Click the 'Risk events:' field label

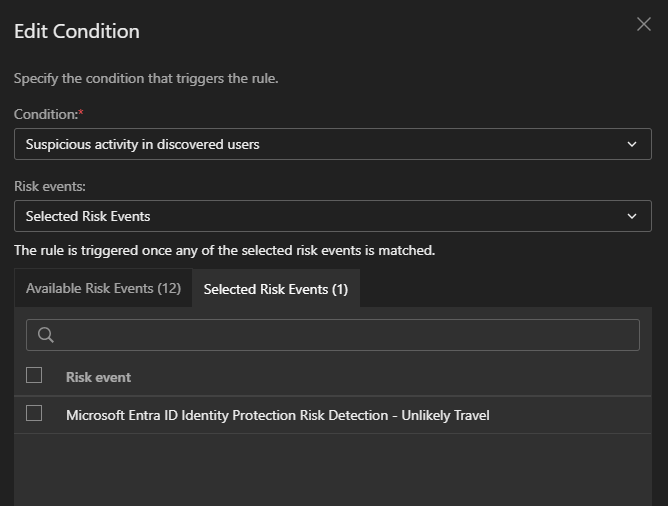(48, 186)
